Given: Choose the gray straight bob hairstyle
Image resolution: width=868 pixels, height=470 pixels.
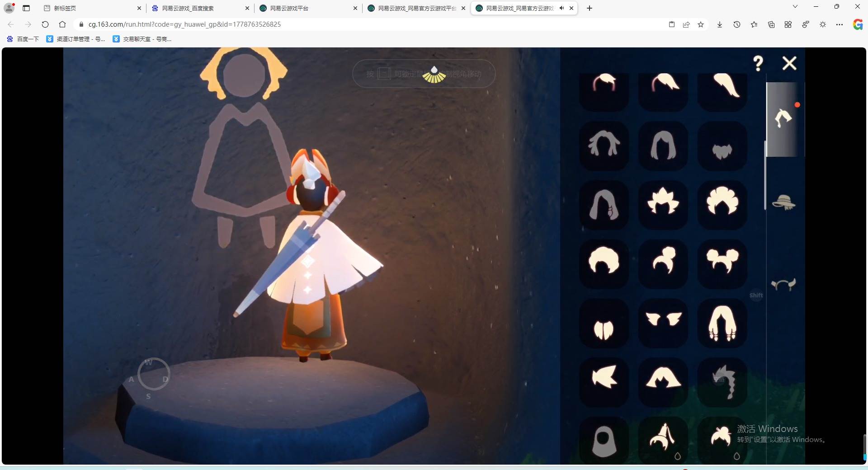Looking at the screenshot, I should click(663, 146).
